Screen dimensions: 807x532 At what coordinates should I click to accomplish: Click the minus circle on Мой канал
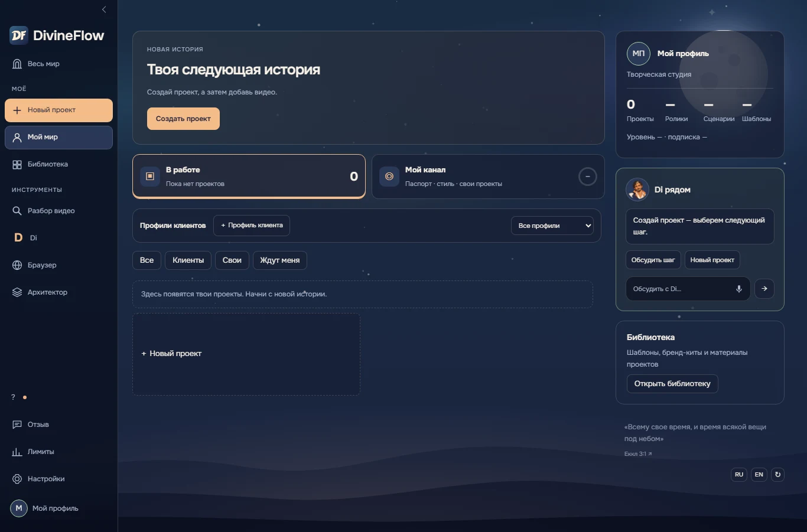[x=587, y=177]
